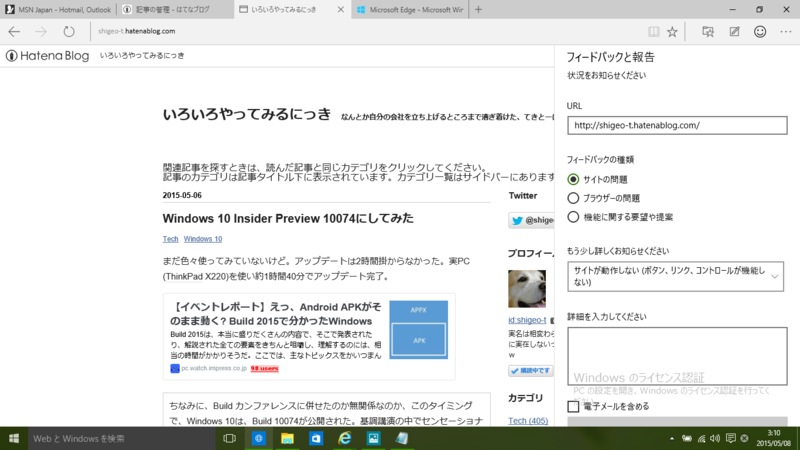Reload the current page

click(x=69, y=32)
